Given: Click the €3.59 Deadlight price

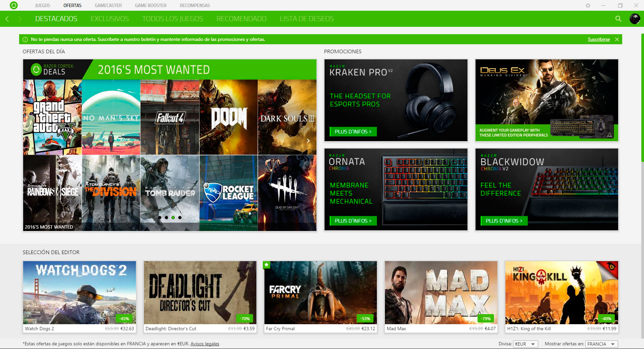Looking at the screenshot, I should coord(249,329).
